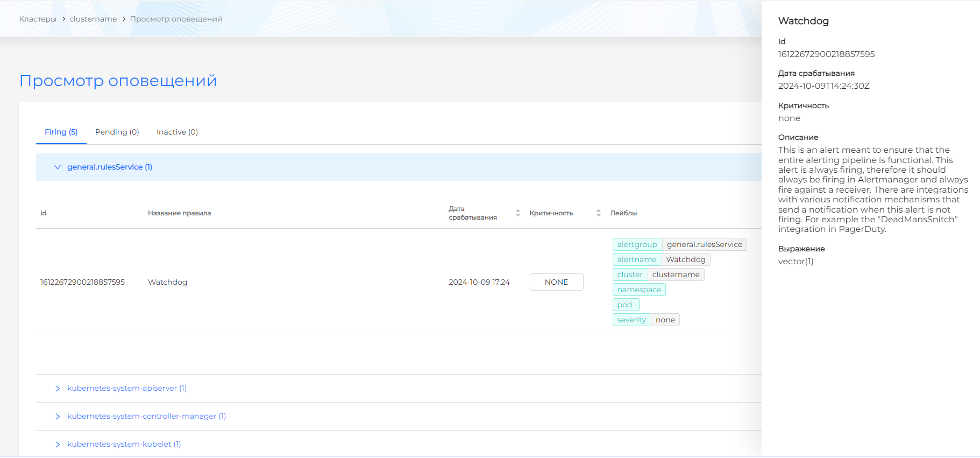The height and width of the screenshot is (458, 980).
Task: Open clustername breadcrumb link
Action: [93, 19]
